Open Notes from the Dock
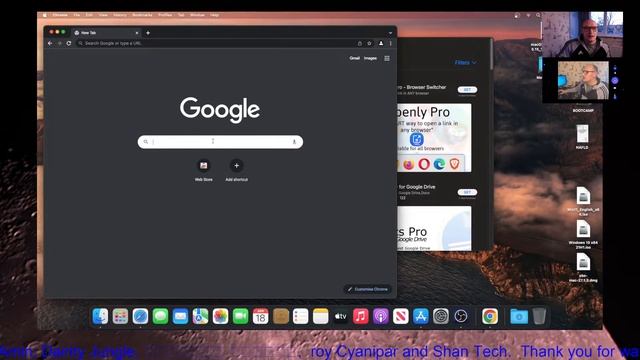 coord(320,316)
